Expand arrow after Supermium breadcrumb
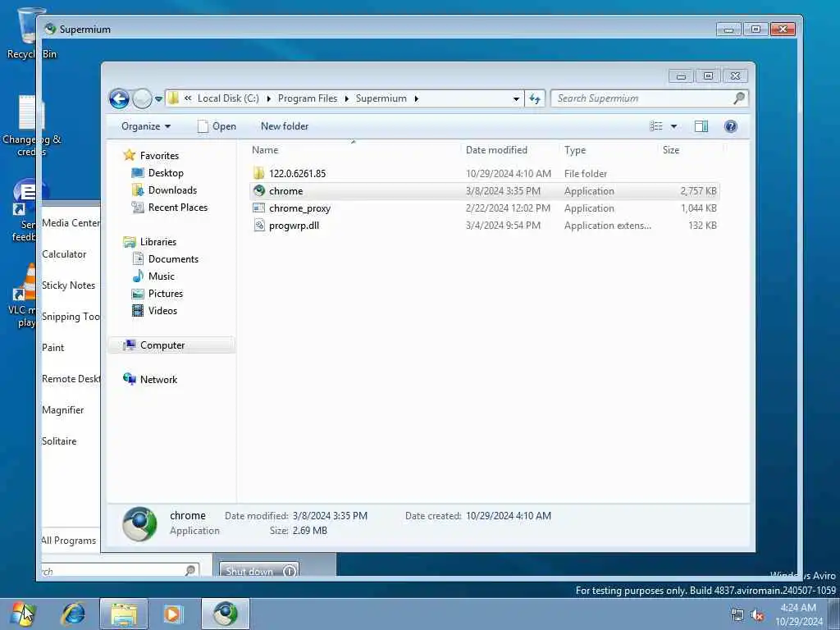 [x=416, y=98]
